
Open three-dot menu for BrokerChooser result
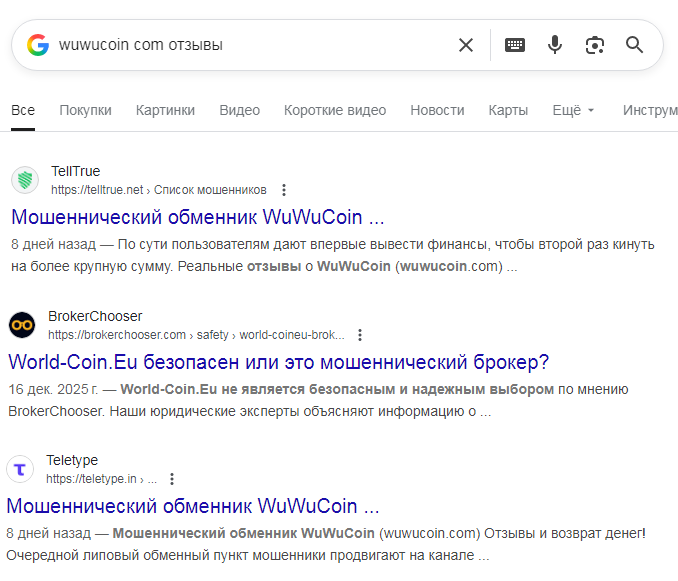pos(360,335)
